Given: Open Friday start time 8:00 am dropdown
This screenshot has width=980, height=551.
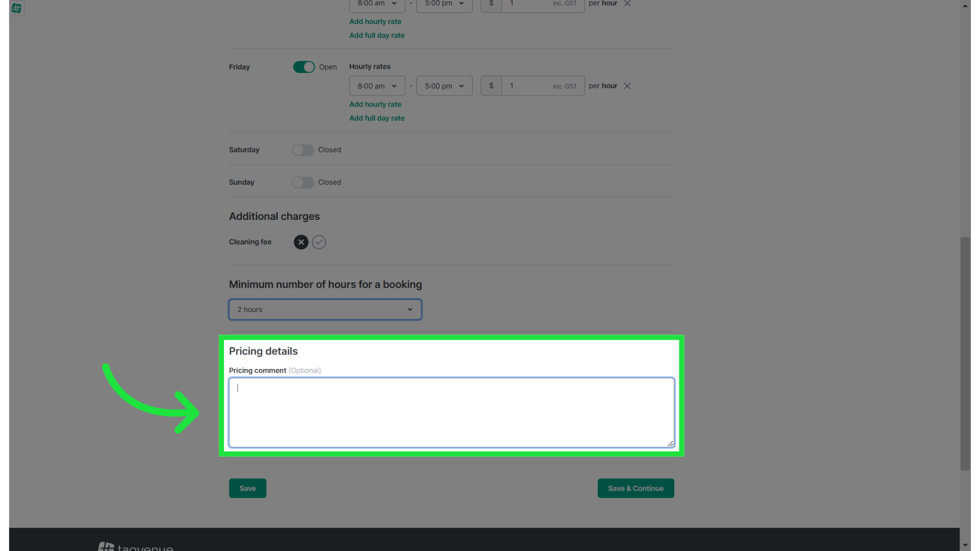Looking at the screenshot, I should [x=377, y=86].
